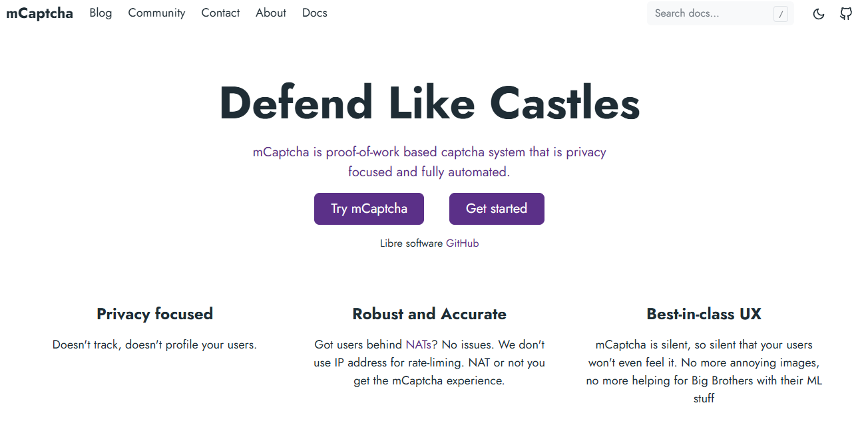Select the Best-in-class UX heading
868x427 pixels.
[704, 314]
